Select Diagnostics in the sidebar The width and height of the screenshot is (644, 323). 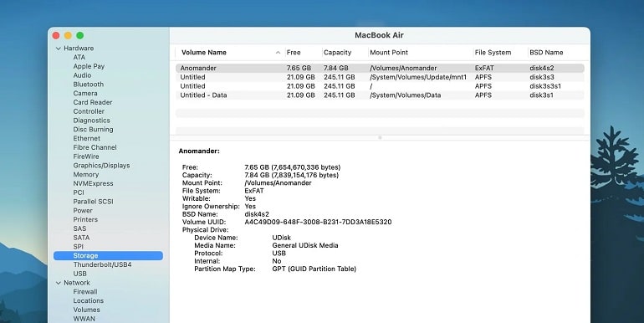coord(92,120)
